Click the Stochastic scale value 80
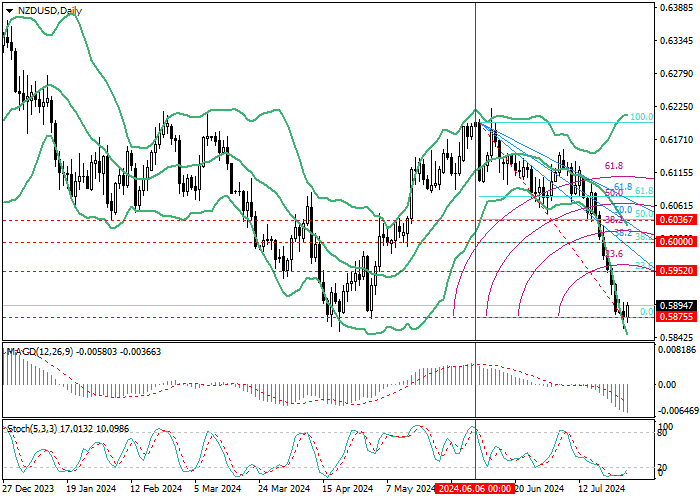The height and width of the screenshot is (500, 700). point(662,433)
